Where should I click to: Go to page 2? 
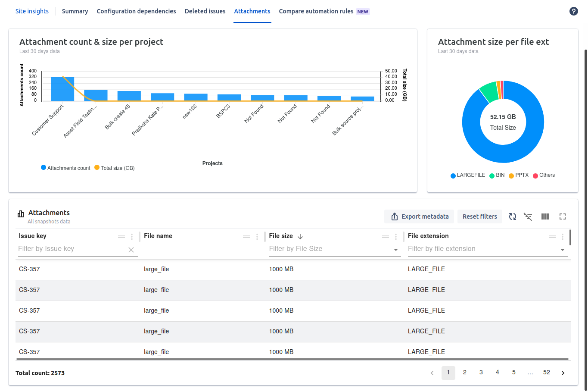465,373
